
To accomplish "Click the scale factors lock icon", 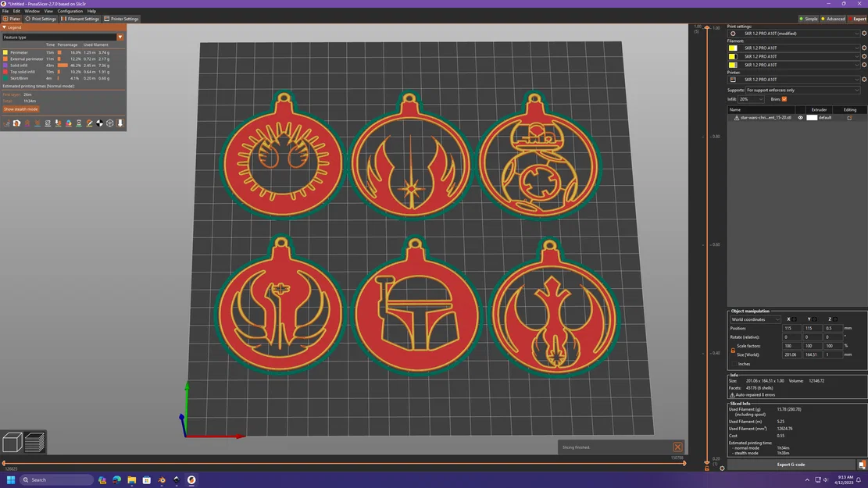I will (732, 351).
